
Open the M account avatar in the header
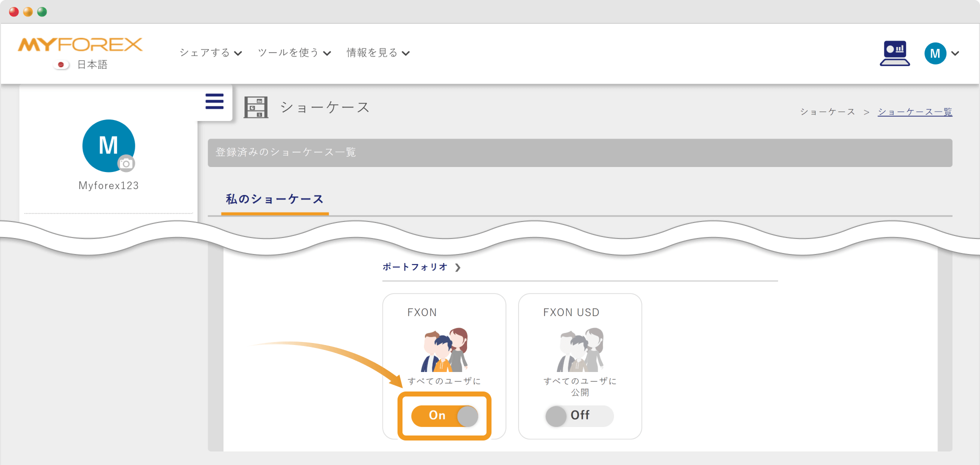(x=936, y=53)
